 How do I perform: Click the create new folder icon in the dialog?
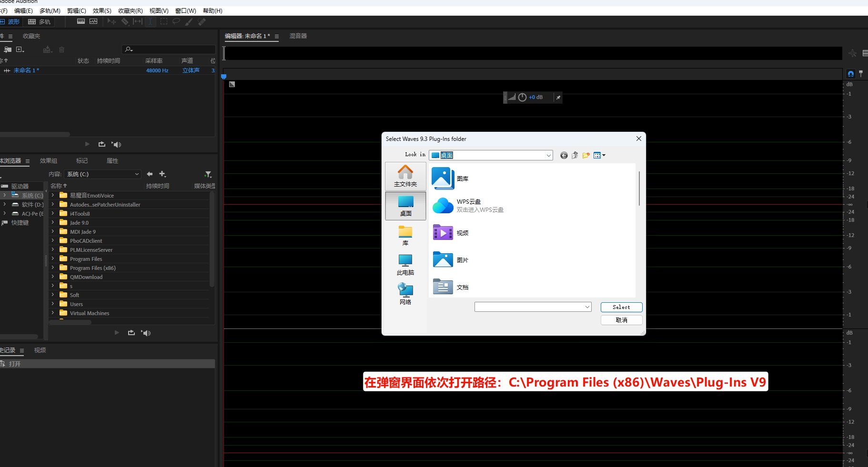coord(586,155)
